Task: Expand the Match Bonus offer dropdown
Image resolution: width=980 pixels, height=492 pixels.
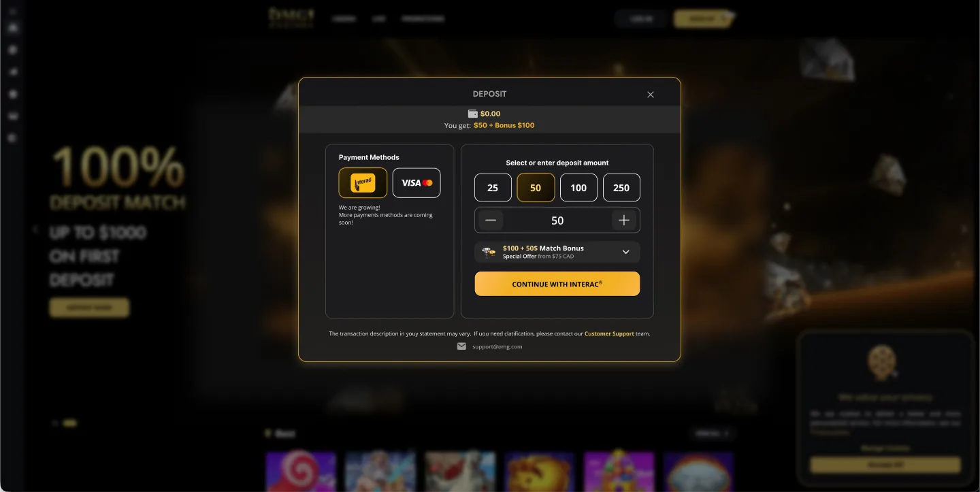Action: coord(626,252)
